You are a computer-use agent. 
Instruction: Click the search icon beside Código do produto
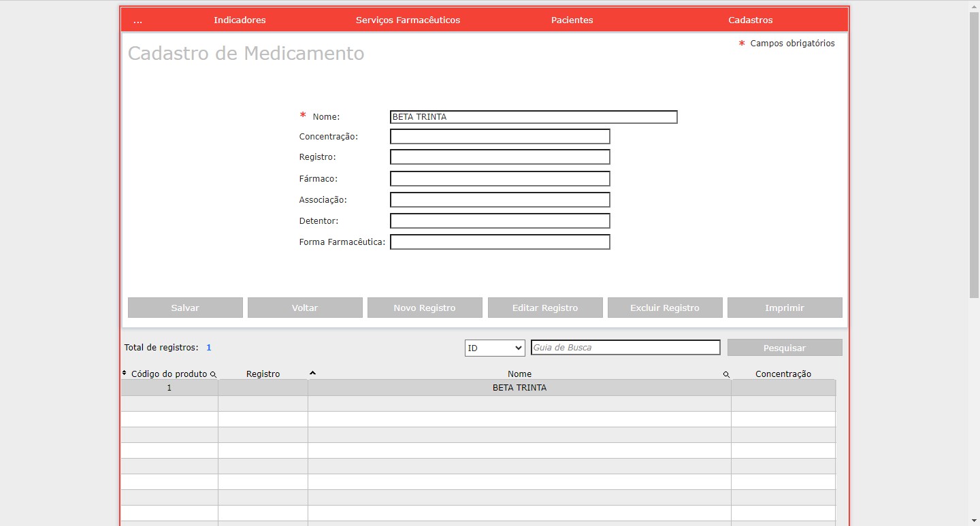(x=213, y=374)
